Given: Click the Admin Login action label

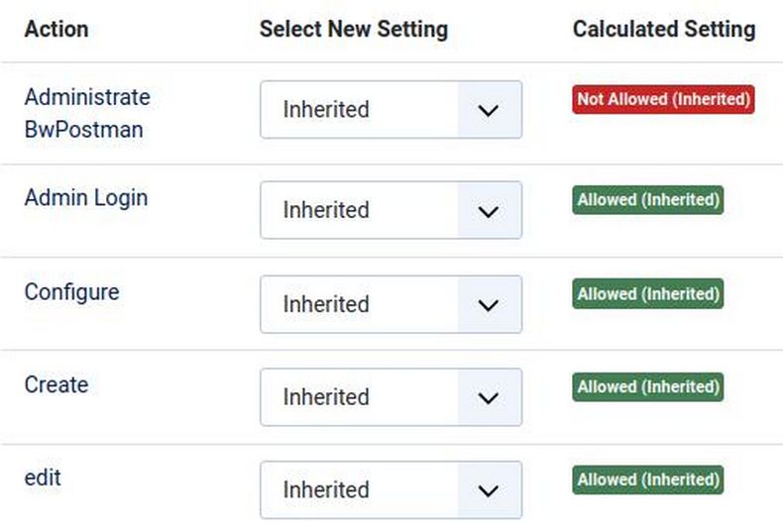Looking at the screenshot, I should pos(86,197).
